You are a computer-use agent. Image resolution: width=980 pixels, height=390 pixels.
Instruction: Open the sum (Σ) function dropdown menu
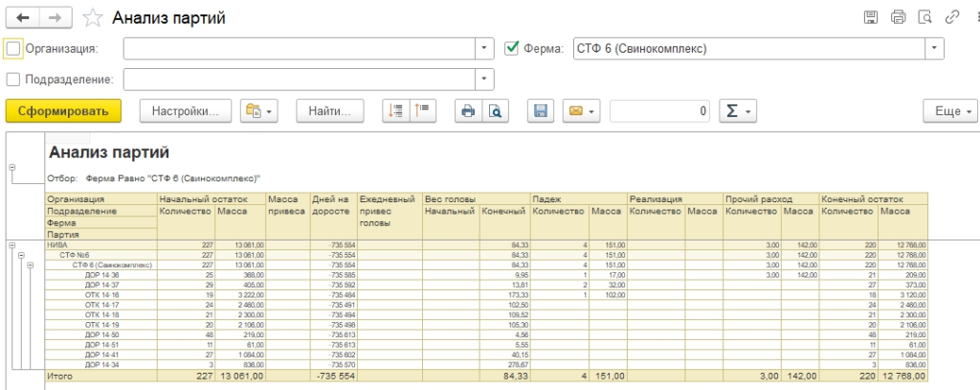click(x=736, y=111)
